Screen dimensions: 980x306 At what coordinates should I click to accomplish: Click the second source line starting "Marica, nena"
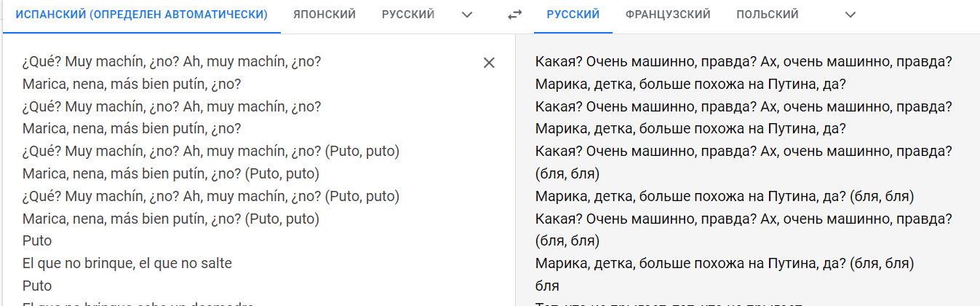pos(132,129)
